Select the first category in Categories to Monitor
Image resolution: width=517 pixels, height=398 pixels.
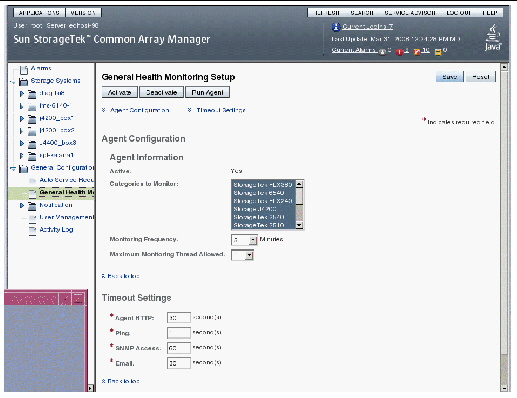pos(263,185)
